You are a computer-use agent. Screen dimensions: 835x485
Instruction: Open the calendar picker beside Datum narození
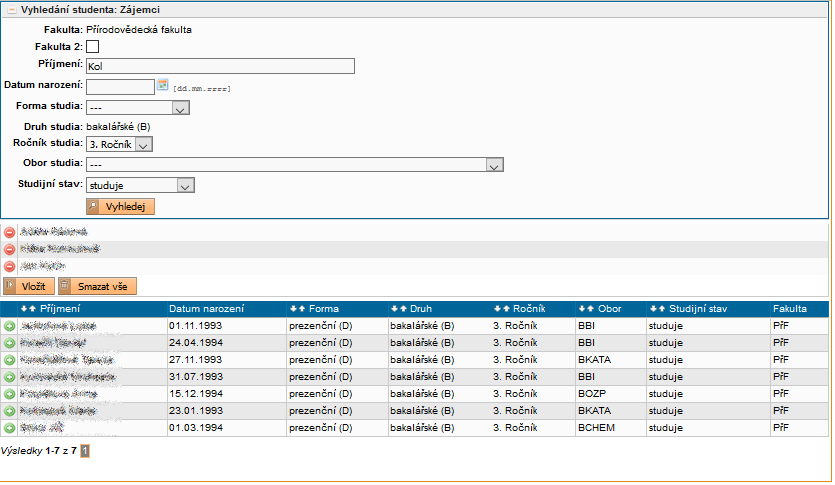[x=163, y=85]
